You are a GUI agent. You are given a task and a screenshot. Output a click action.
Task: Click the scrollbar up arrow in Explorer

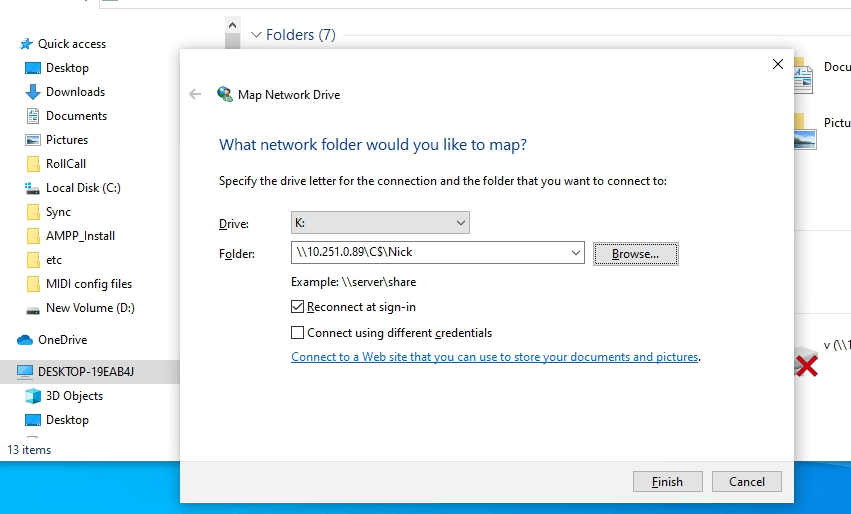click(232, 25)
